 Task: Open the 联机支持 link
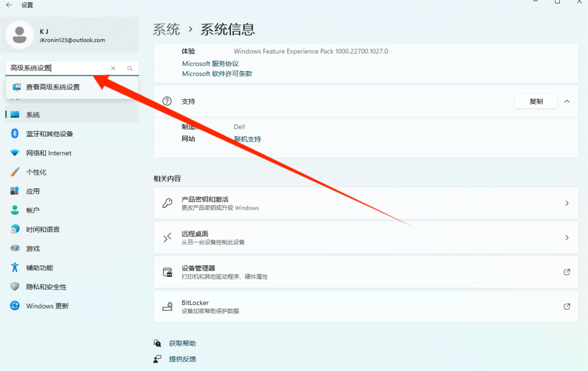tap(247, 139)
